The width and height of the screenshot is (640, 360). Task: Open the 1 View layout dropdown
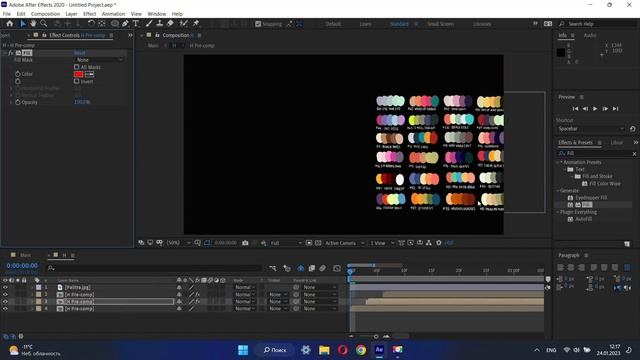pyautogui.click(x=382, y=243)
